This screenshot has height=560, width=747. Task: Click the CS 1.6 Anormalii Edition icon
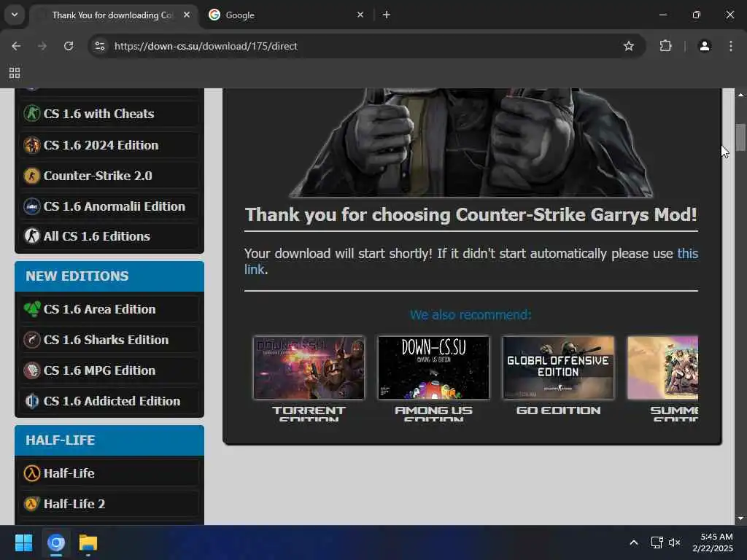point(32,206)
